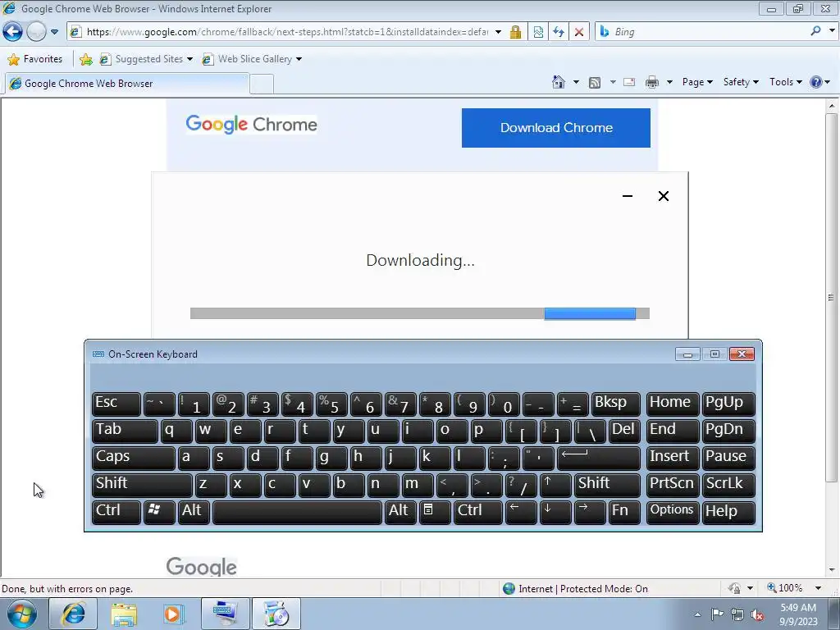Click Options key on On-Screen Keyboard

[x=672, y=512]
